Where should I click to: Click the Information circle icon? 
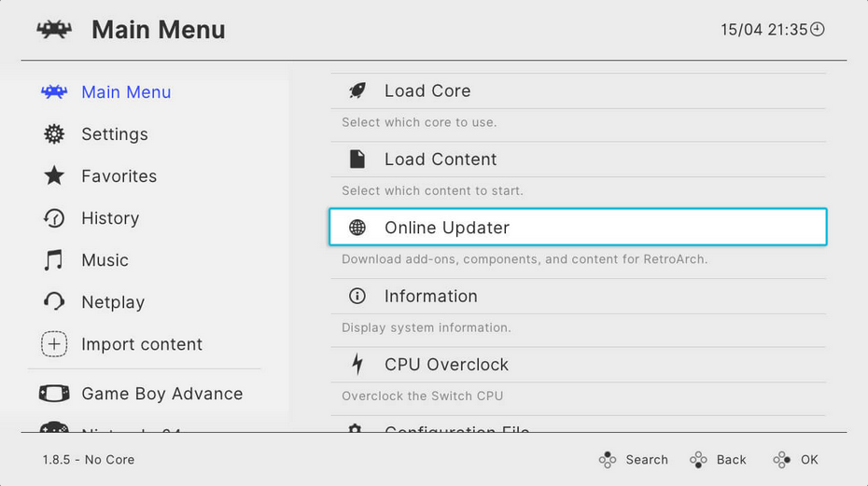pyautogui.click(x=357, y=296)
